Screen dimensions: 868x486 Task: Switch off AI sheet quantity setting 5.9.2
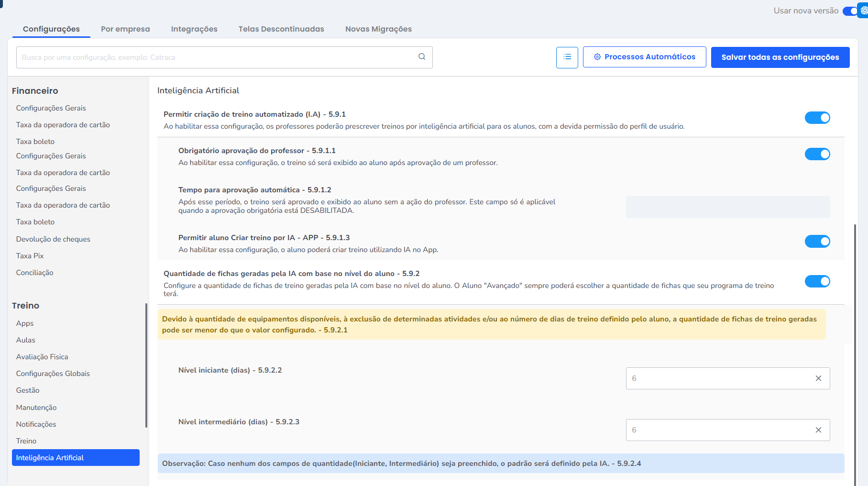pos(817,281)
